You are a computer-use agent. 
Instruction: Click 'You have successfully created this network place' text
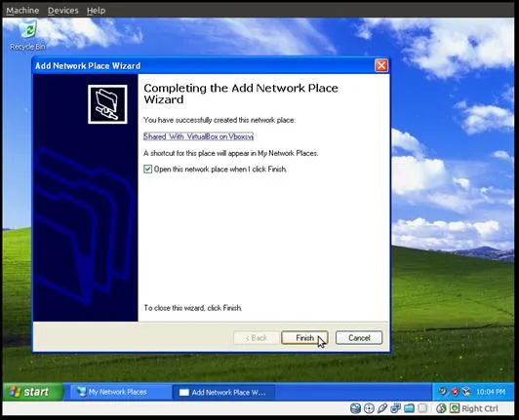[220, 120]
